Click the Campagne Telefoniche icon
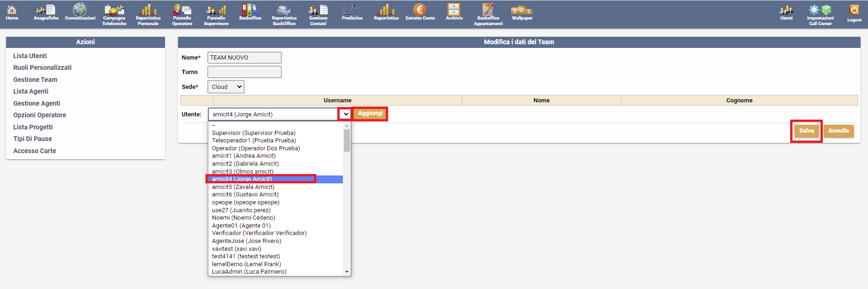Viewport: 868px width, 289px height. point(114,14)
